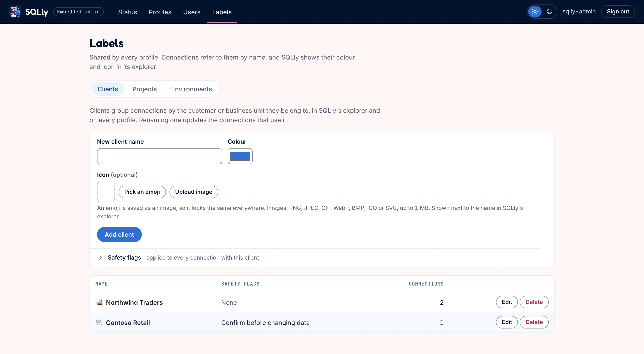
Task: Click 'Confirm before changing data' cell
Action: (x=265, y=322)
